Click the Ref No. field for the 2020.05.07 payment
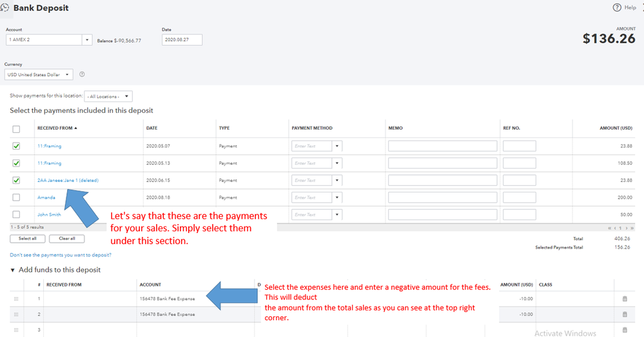644x337 pixels. [x=519, y=146]
